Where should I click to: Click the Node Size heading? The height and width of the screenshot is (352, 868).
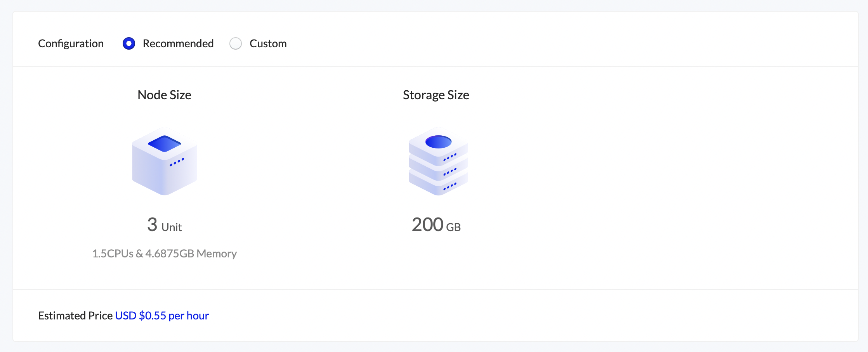[164, 95]
